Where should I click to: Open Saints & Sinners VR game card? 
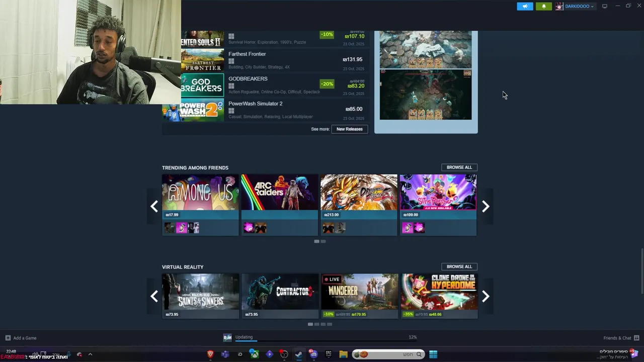coord(200,296)
